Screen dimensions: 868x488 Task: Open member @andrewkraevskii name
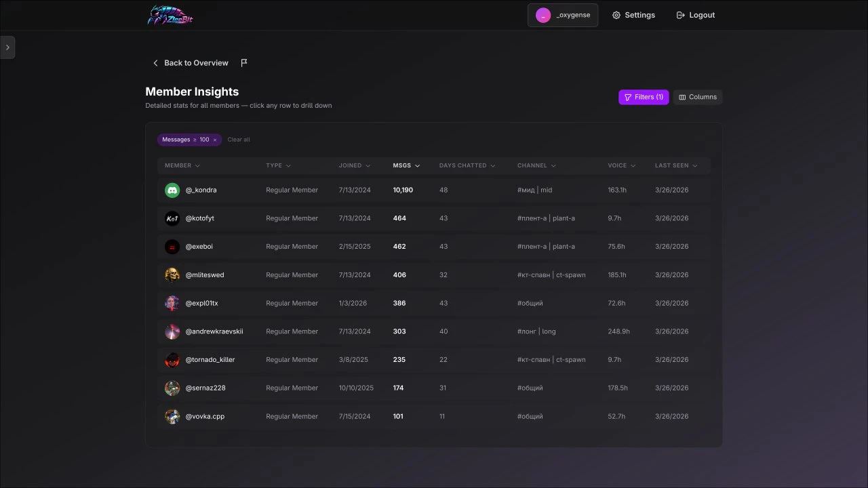214,331
